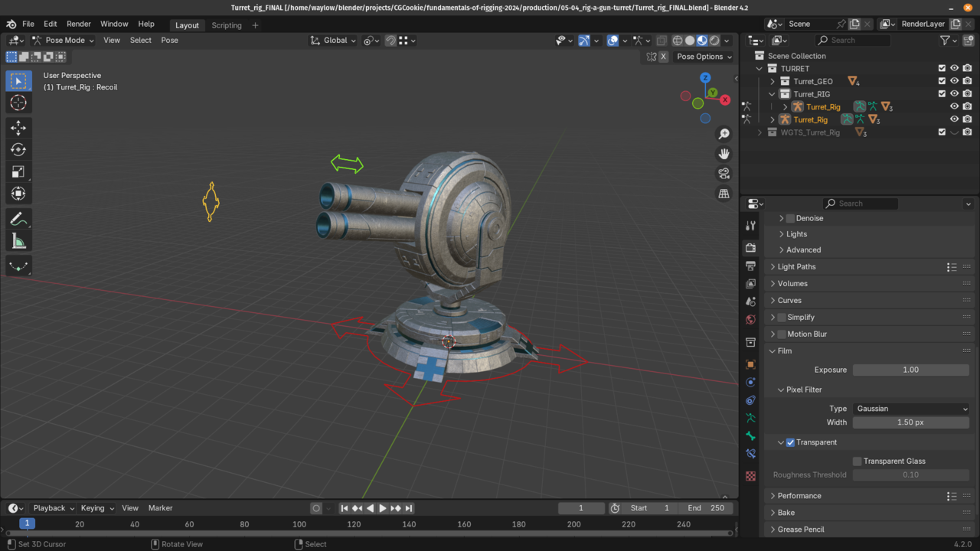Select the Cursor tool

tap(18, 103)
